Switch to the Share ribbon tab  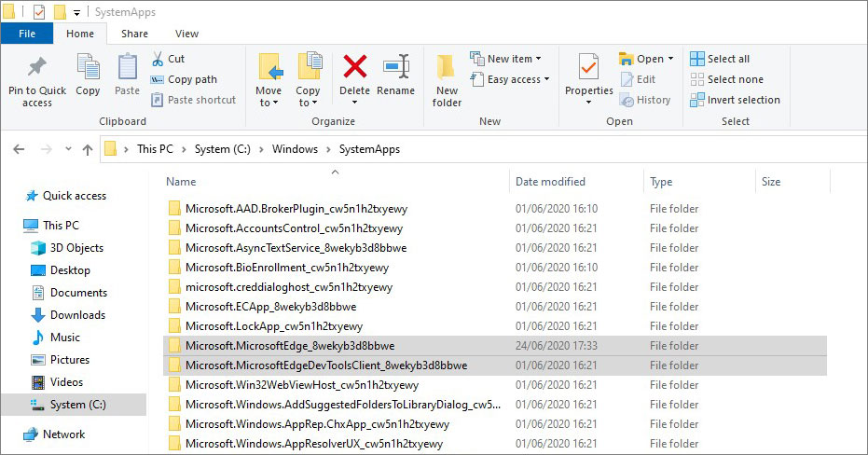[x=134, y=34]
